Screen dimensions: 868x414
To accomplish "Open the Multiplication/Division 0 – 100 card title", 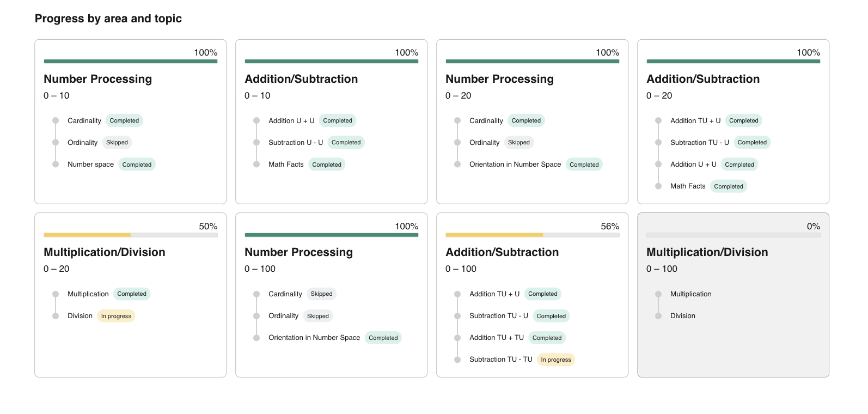I will tap(707, 252).
